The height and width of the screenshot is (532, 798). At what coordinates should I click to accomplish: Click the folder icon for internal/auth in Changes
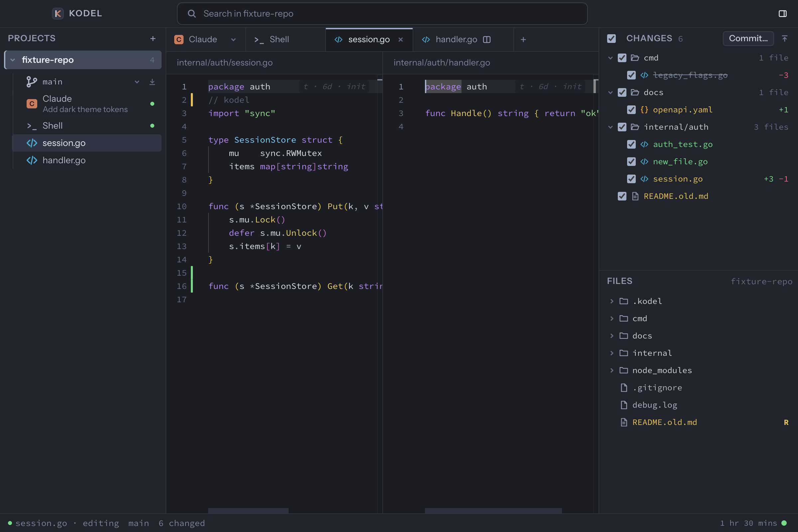pyautogui.click(x=635, y=127)
